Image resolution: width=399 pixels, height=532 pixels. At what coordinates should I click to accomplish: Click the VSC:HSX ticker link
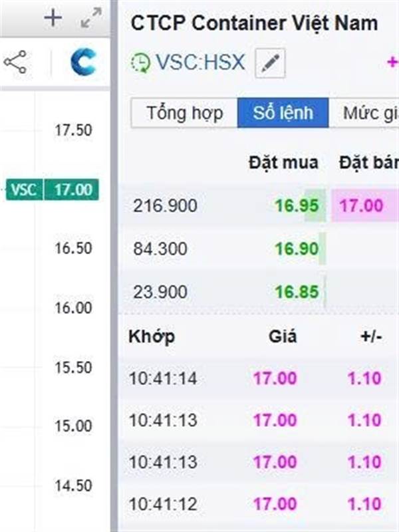[200, 63]
